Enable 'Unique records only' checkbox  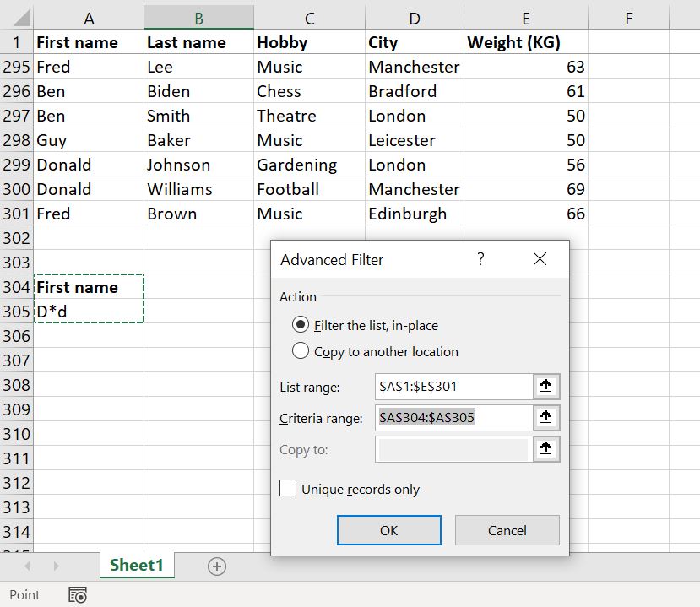288,489
